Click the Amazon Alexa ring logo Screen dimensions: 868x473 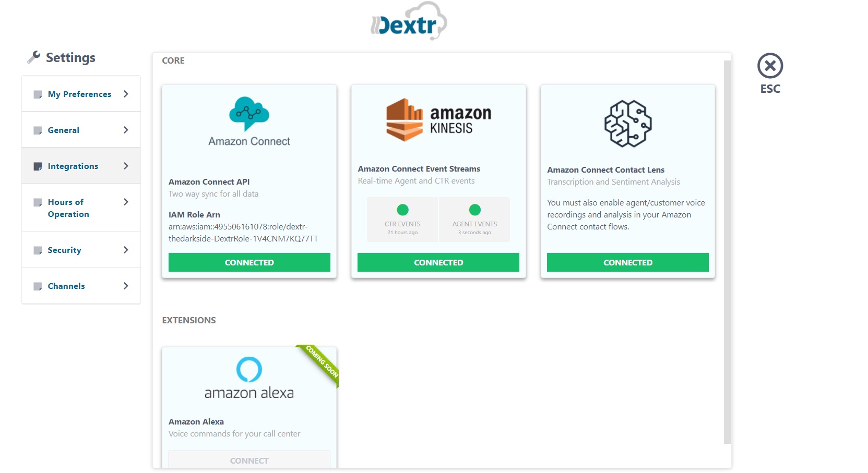(x=249, y=369)
